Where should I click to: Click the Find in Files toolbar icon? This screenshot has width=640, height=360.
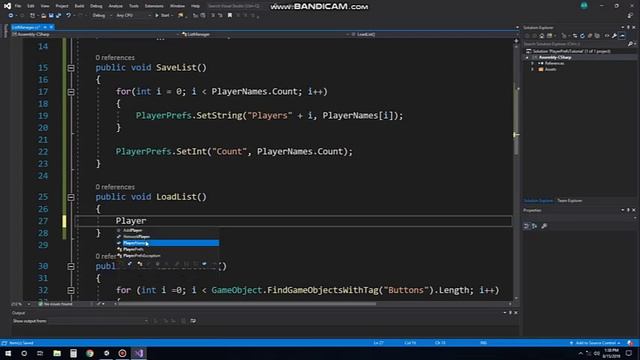pyautogui.click(x=180, y=16)
